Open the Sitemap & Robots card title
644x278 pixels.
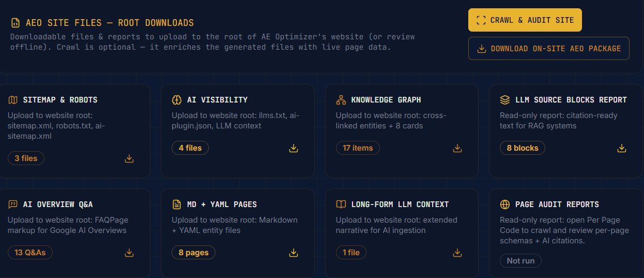[x=60, y=99]
